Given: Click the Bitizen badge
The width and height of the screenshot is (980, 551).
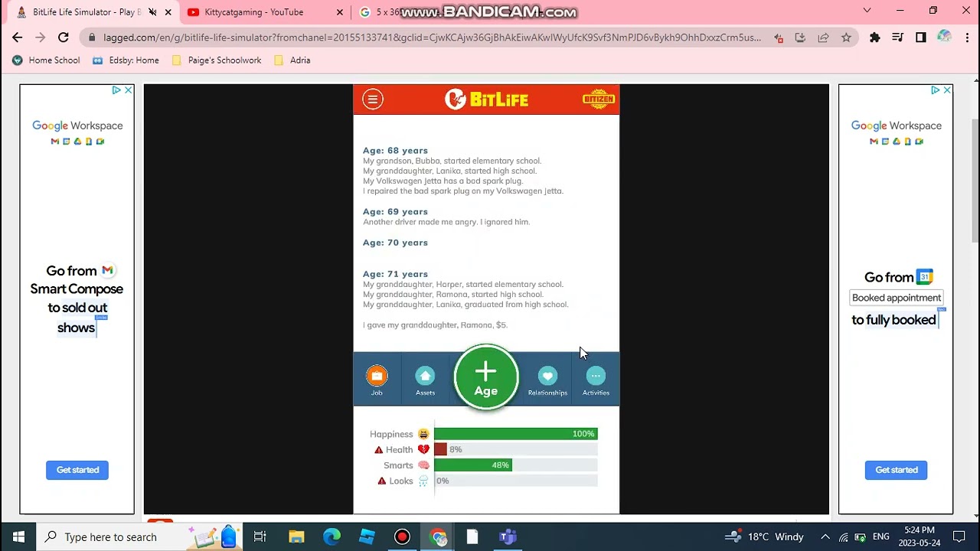Looking at the screenshot, I should tap(598, 99).
